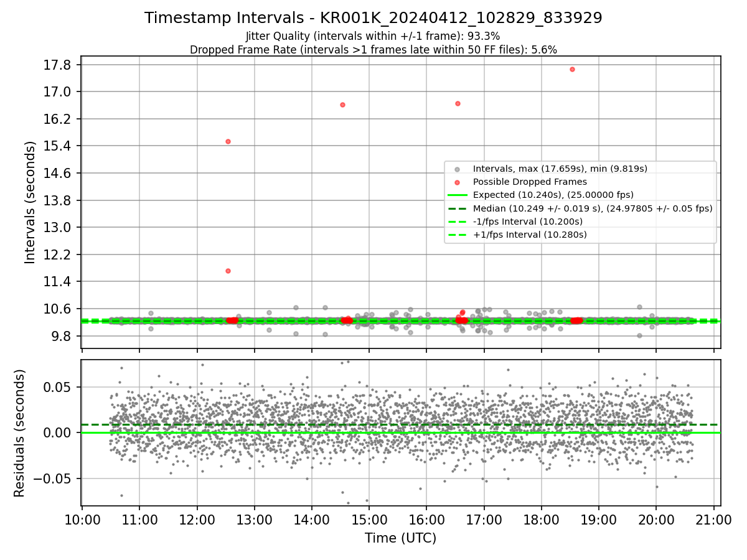Click the '20:00' x-axis tick label
The image size is (747, 560).
coord(656,520)
